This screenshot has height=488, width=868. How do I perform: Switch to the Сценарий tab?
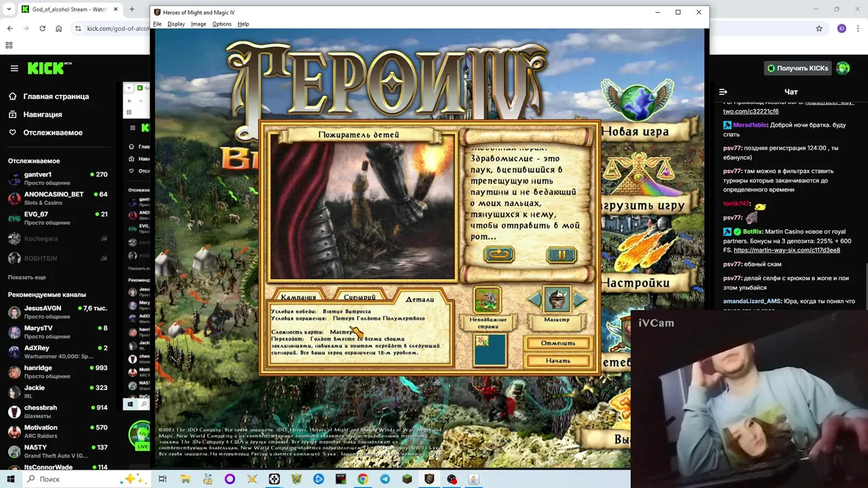coord(359,298)
